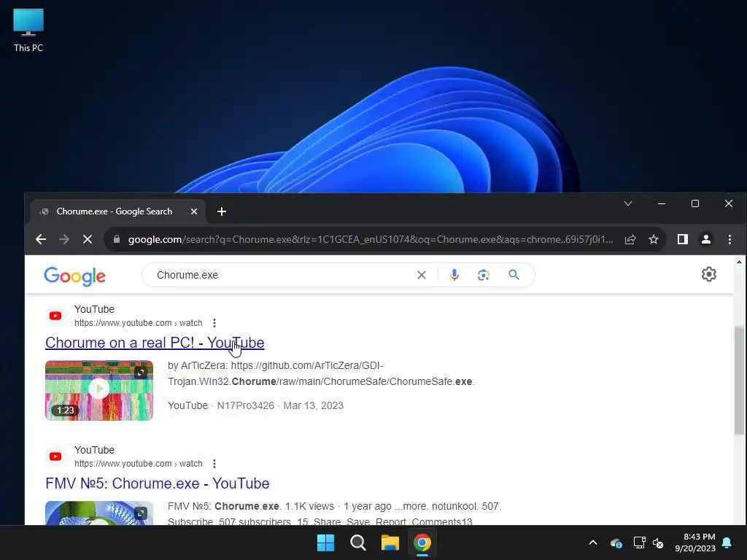747x560 pixels.
Task: Show hidden tray icons chevron
Action: pos(593,542)
